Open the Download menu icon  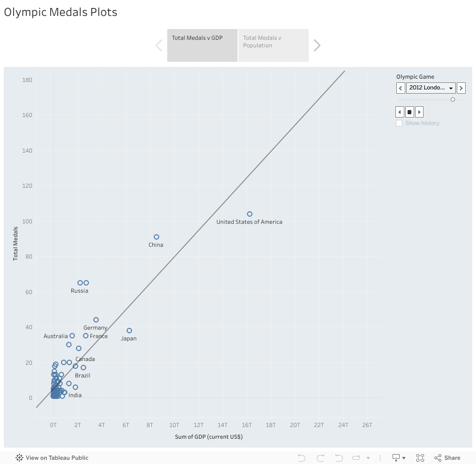tap(399, 458)
